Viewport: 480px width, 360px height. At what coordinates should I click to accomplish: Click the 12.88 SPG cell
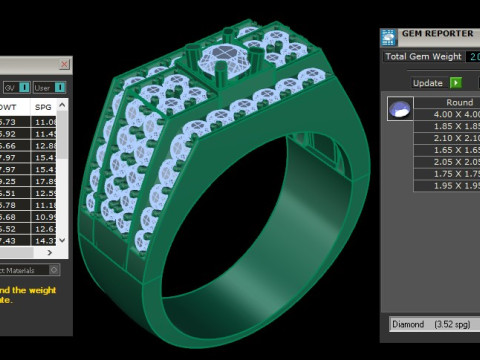point(44,146)
